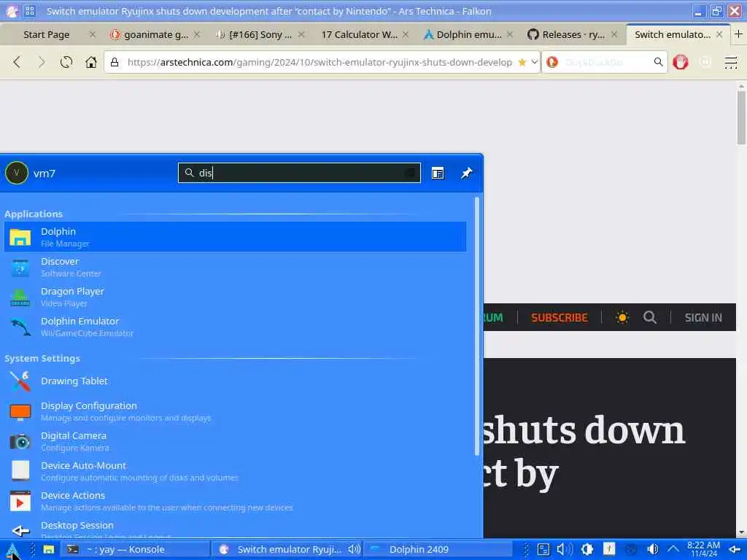Close the Start Page tab
Viewport: 747px width, 560px height.
[93, 34]
